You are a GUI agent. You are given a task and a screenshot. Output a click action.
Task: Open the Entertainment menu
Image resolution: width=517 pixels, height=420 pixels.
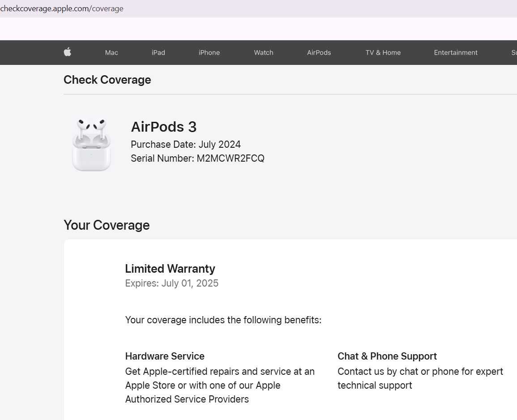[456, 52]
